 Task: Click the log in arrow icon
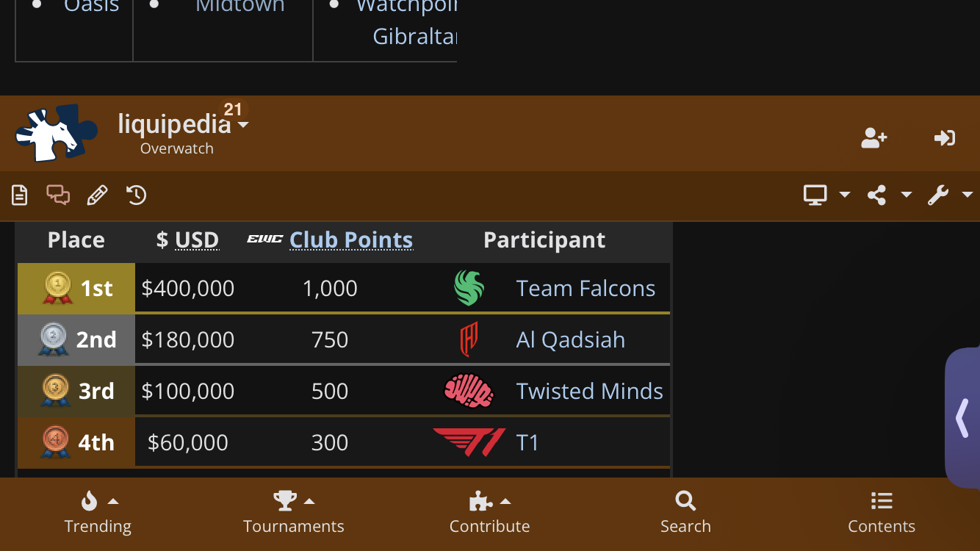tap(945, 138)
